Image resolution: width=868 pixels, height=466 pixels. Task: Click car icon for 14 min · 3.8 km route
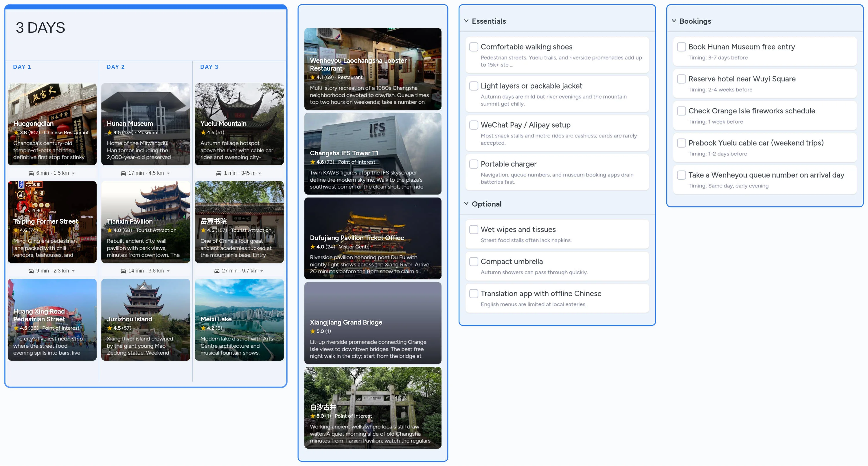[123, 271]
